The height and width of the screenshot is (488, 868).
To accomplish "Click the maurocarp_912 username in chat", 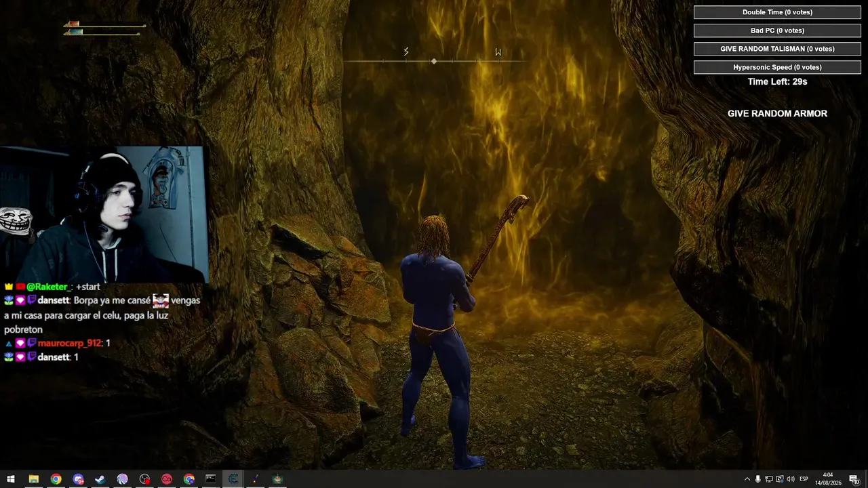I will click(70, 344).
